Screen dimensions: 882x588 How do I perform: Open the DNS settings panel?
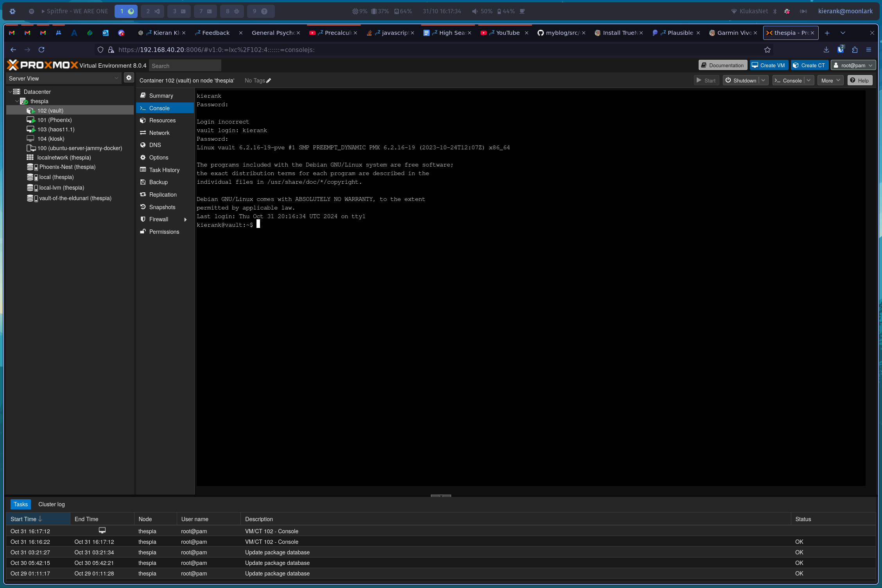[155, 145]
